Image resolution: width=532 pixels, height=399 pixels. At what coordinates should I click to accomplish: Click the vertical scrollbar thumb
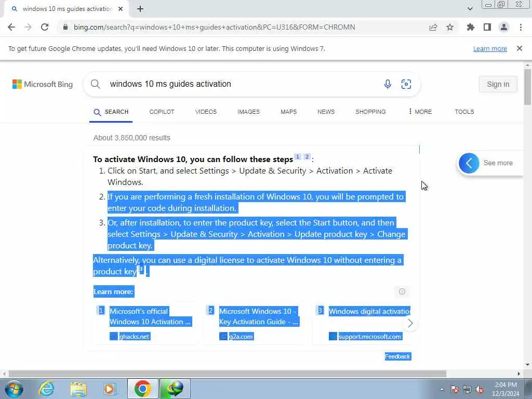tap(527, 87)
